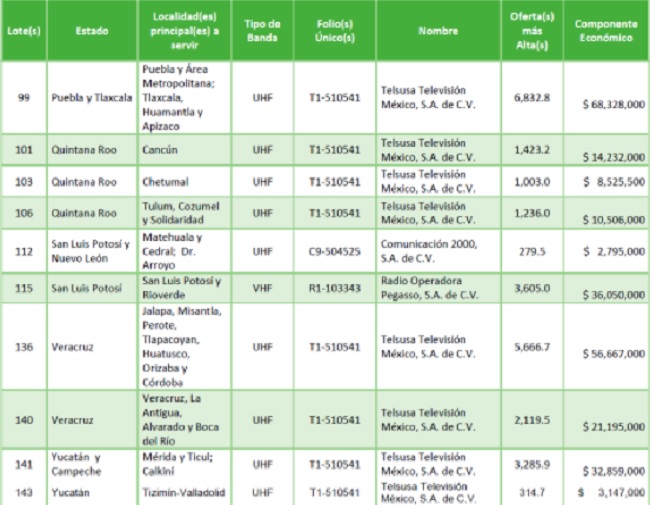Click the offer value 3,605.0
Viewport: 650px width, 505px height.
tap(532, 288)
